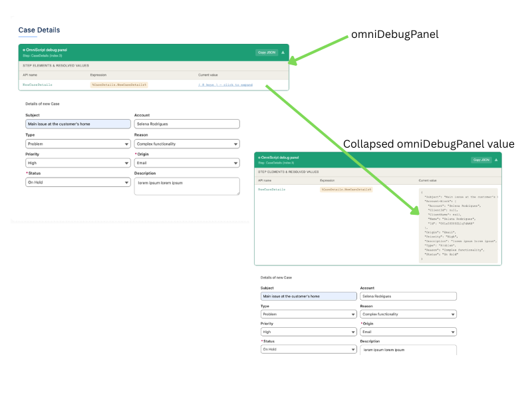Viewport: 532px width, 399px height.
Task: Click Copy JSON in the compact debug panel
Action: (x=267, y=53)
